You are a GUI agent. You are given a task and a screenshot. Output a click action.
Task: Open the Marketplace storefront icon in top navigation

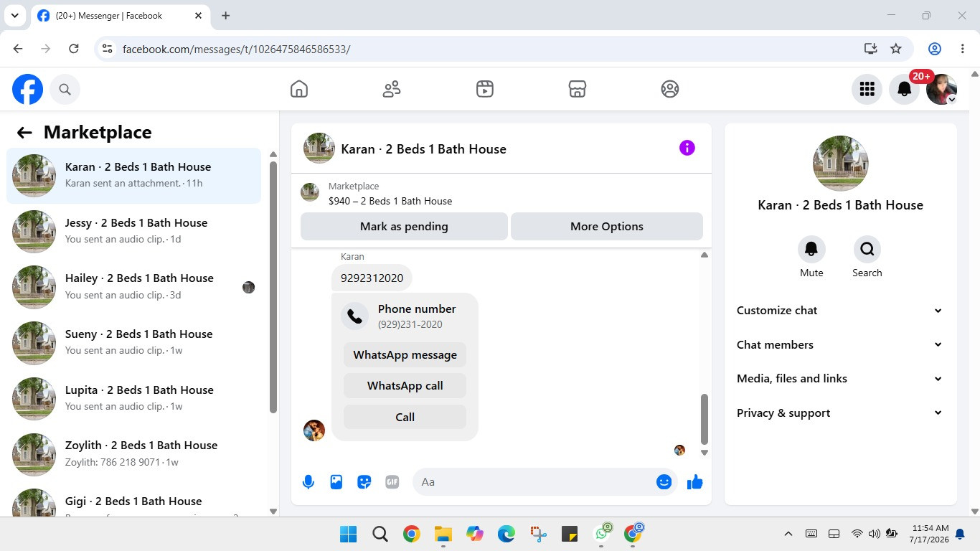(578, 89)
